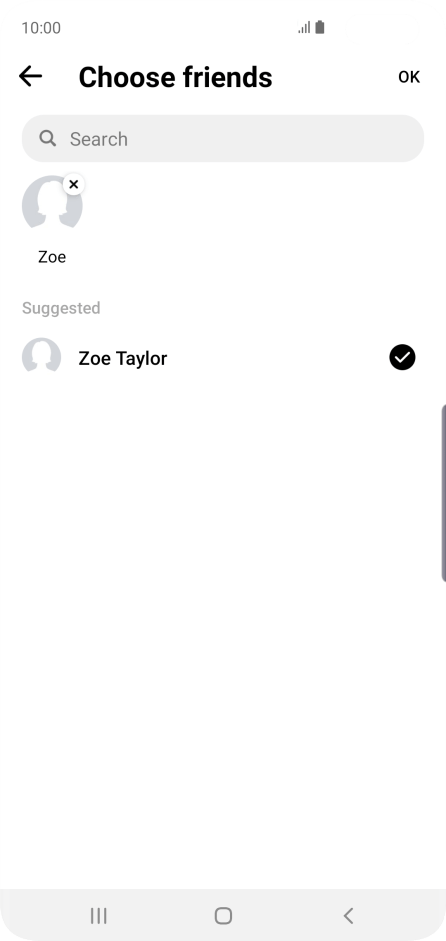Click the magnifying glass search icon
The height and width of the screenshot is (941, 446).
point(48,139)
